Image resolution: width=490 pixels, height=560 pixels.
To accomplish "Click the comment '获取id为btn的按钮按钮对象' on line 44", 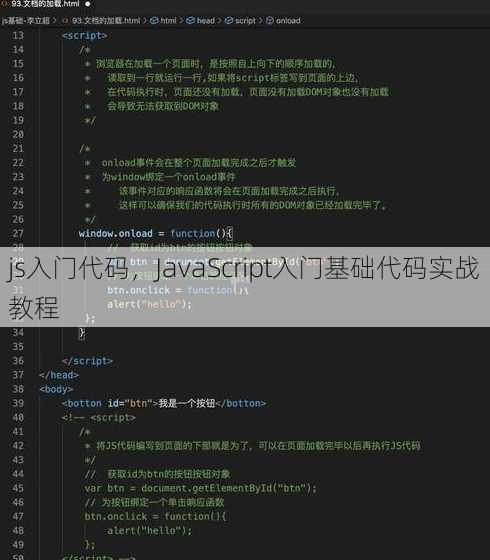I will pos(169,474).
